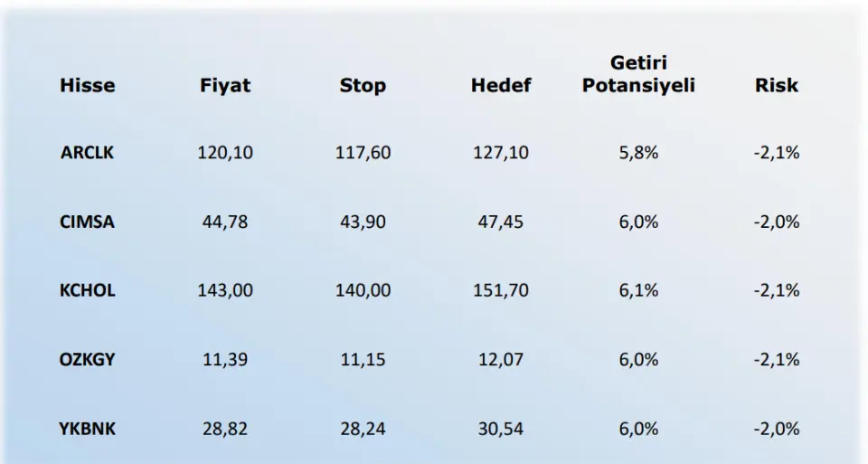Click YKBNK stop value 28,24
This screenshot has height=464, width=868.
363,429
